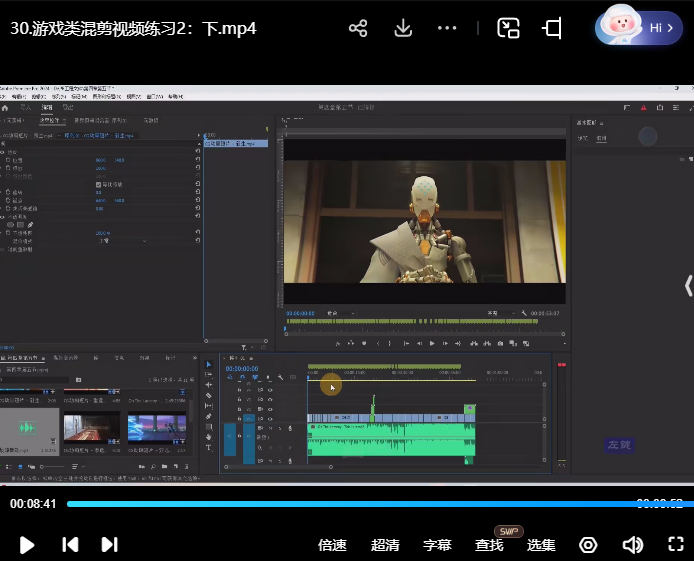The width and height of the screenshot is (694, 561).
Task: Skip to the next video
Action: point(110,545)
